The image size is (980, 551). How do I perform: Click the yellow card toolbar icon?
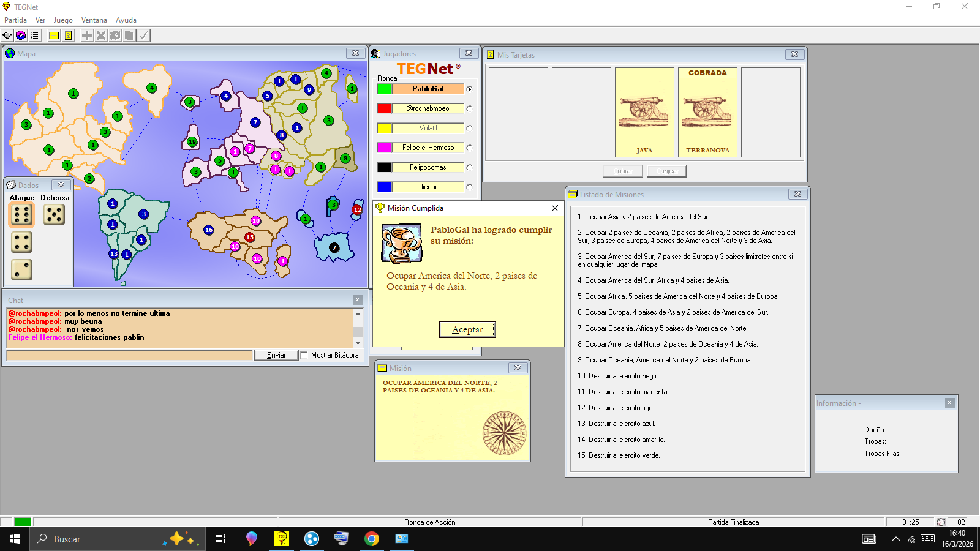coord(54,36)
